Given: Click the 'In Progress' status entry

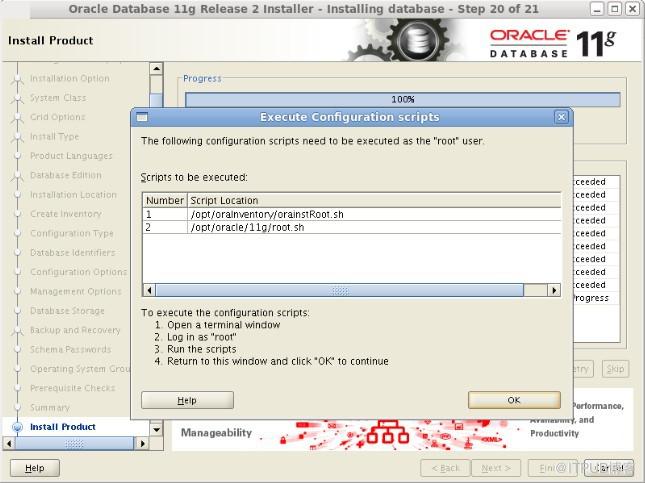Looking at the screenshot, I should [591, 298].
